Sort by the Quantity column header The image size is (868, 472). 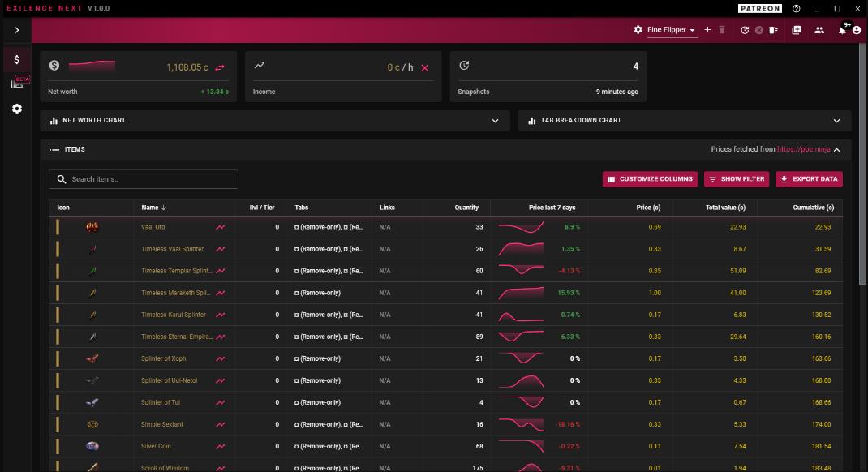[466, 208]
